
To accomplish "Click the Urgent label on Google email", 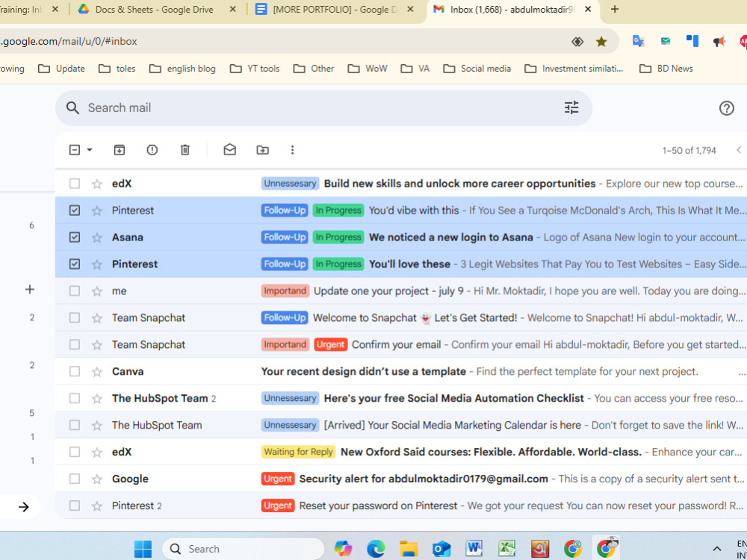I will 278,479.
